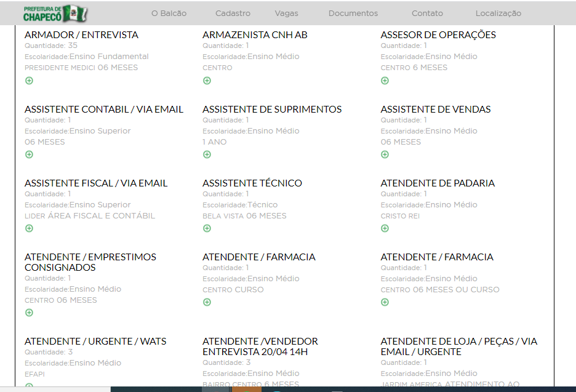Select Vagas in the navigation bar
The width and height of the screenshot is (576, 392).
point(287,13)
